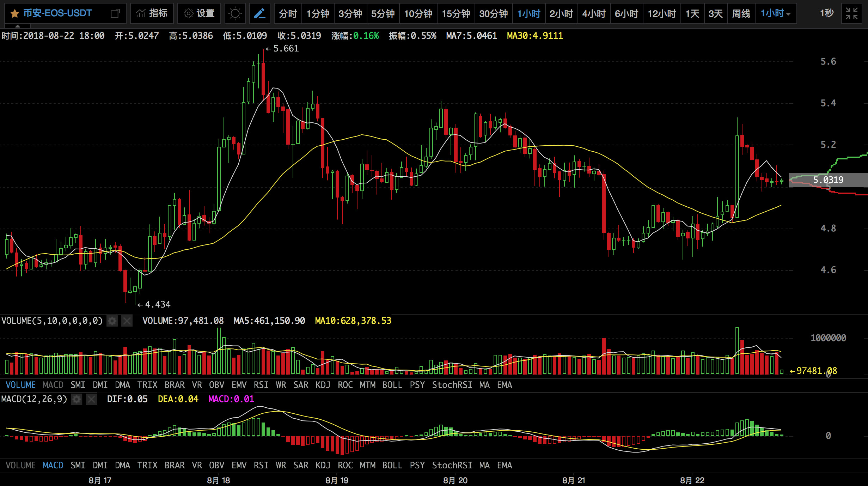Click the current price label 5.0319
This screenshot has height=486, width=868.
pyautogui.click(x=828, y=180)
